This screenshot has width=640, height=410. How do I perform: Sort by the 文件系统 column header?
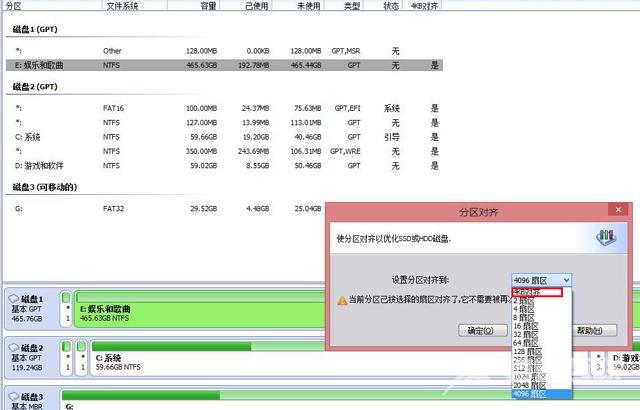(124, 6)
